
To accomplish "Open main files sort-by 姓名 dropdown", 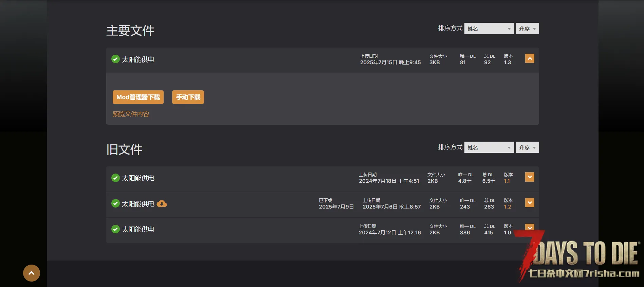I will click(489, 29).
